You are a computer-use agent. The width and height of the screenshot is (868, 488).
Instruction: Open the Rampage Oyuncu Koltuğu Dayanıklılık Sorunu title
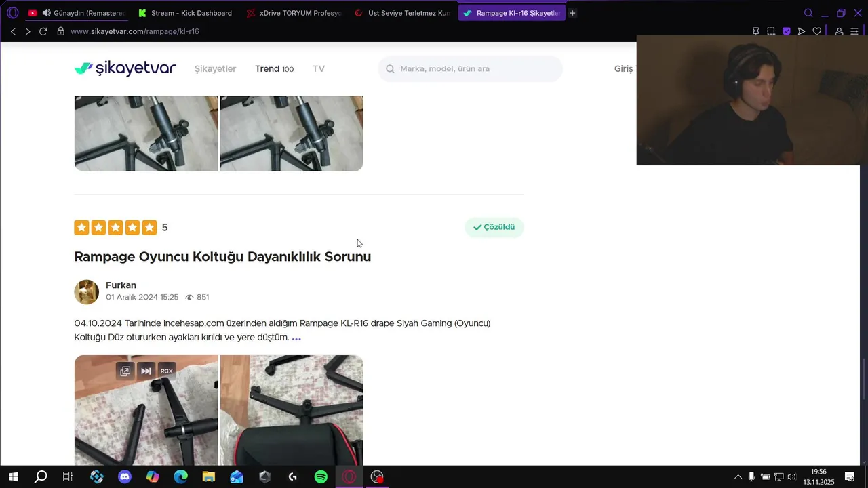[x=222, y=257]
